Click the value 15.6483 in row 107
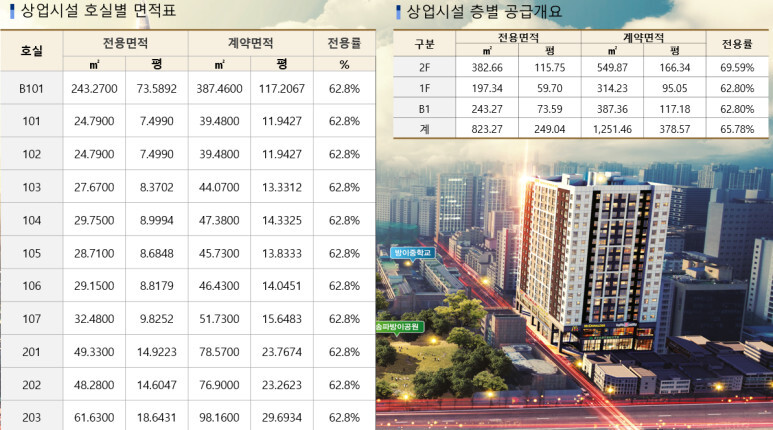 coord(282,319)
